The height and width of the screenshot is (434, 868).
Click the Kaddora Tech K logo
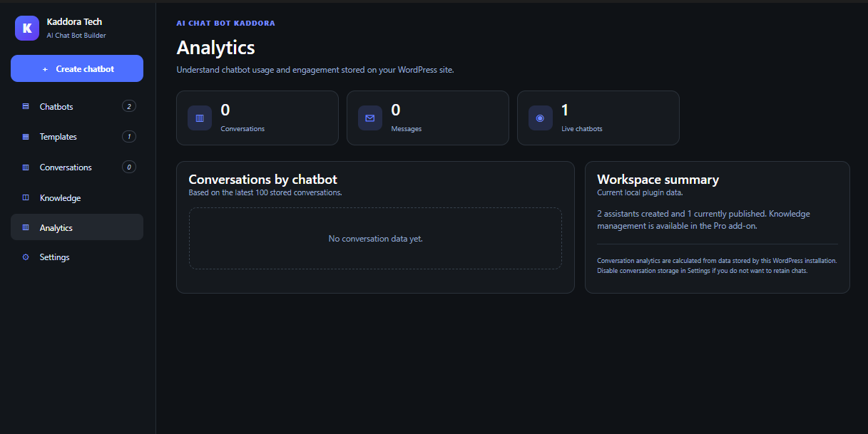27,29
